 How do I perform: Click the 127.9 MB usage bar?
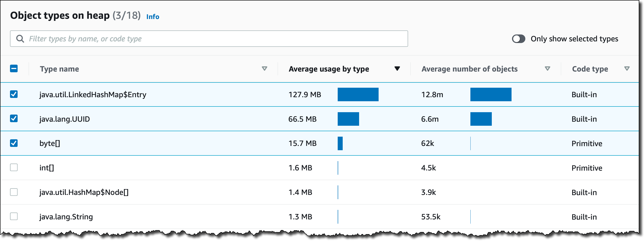click(358, 94)
